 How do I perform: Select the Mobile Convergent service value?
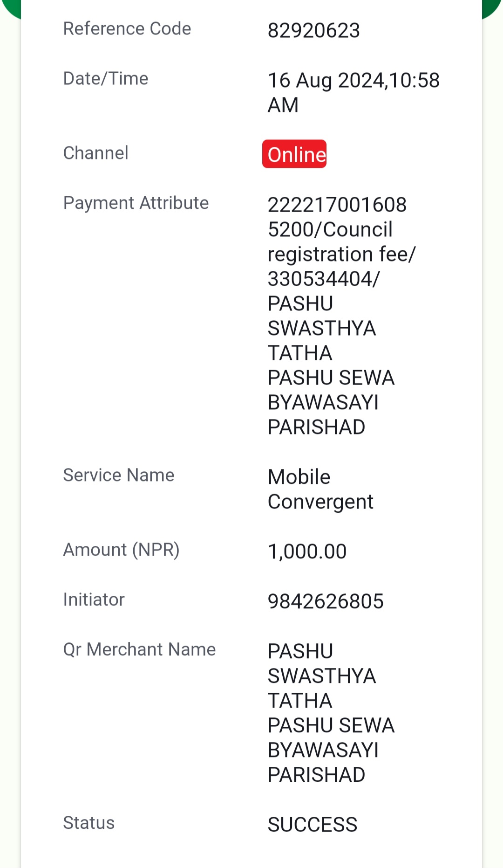320,489
